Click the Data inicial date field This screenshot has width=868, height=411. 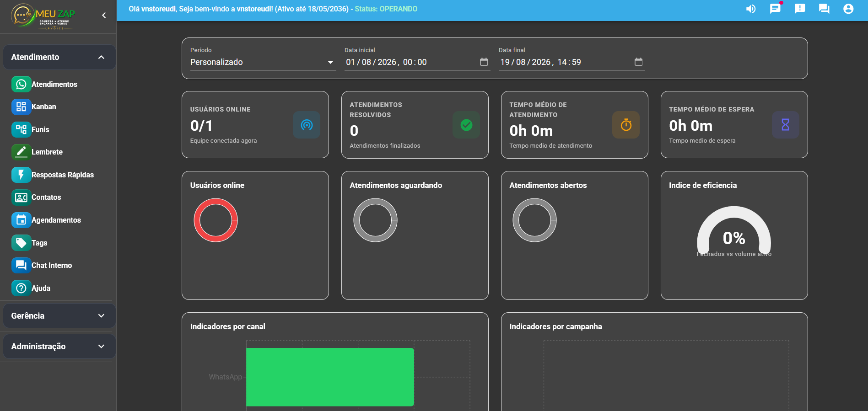pyautogui.click(x=417, y=62)
